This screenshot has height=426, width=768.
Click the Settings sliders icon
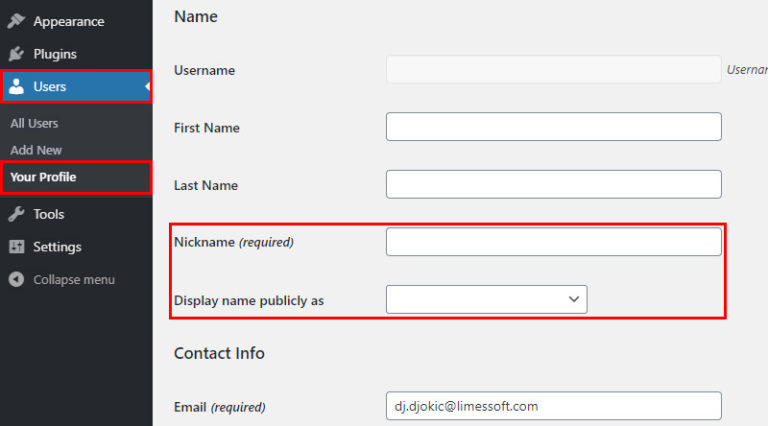click(x=16, y=247)
